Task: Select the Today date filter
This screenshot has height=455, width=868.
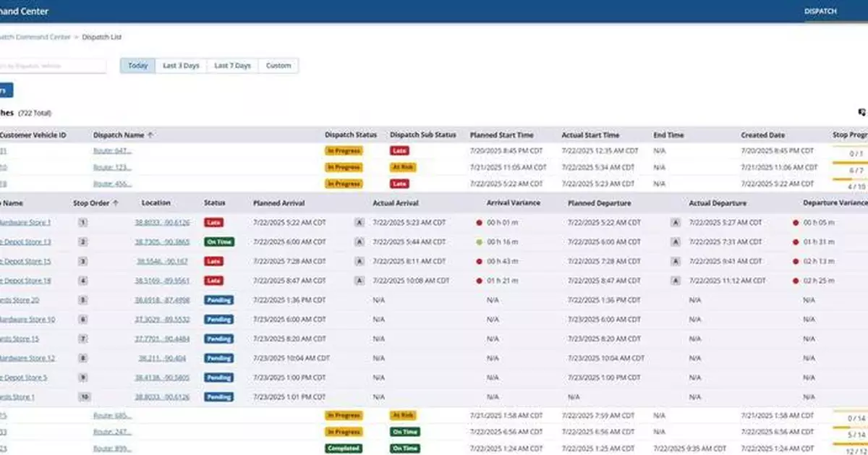Action: (x=137, y=66)
